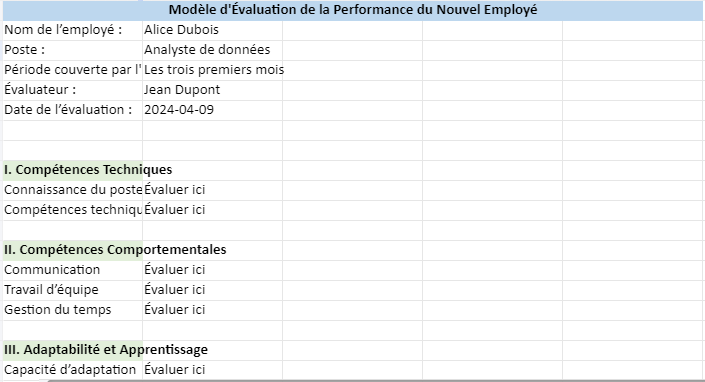
Task: Select the Nom de l'employé label cell
Action: tap(72, 30)
